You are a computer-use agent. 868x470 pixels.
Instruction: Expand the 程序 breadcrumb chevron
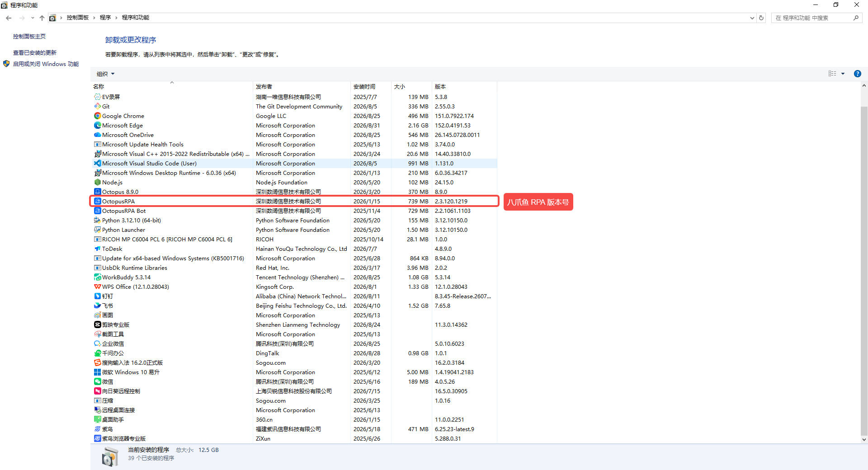tap(116, 18)
